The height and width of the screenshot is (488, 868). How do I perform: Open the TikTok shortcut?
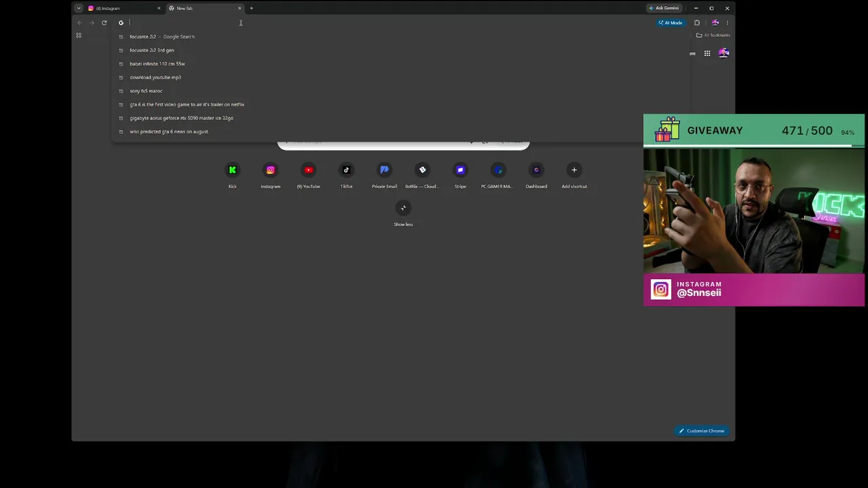coord(347,175)
